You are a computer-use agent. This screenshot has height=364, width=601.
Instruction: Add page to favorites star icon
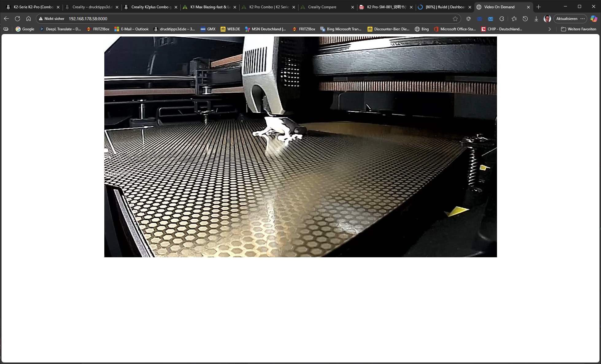(455, 19)
